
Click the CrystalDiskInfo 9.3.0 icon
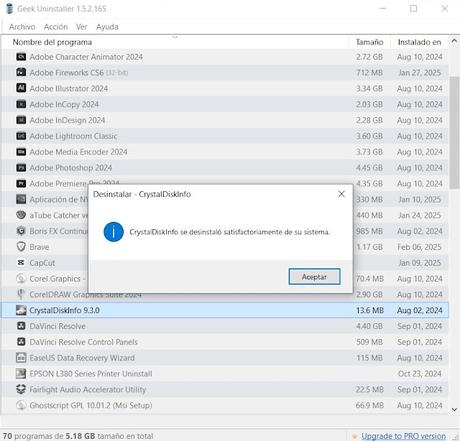coord(21,310)
